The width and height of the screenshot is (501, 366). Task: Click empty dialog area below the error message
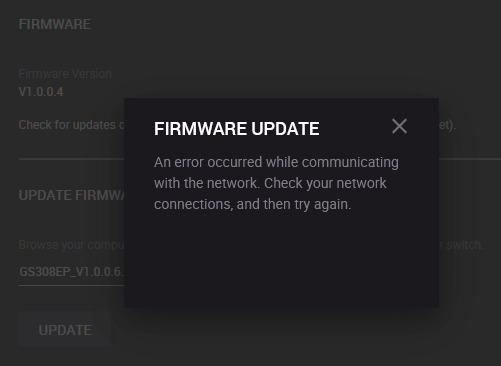click(281, 260)
